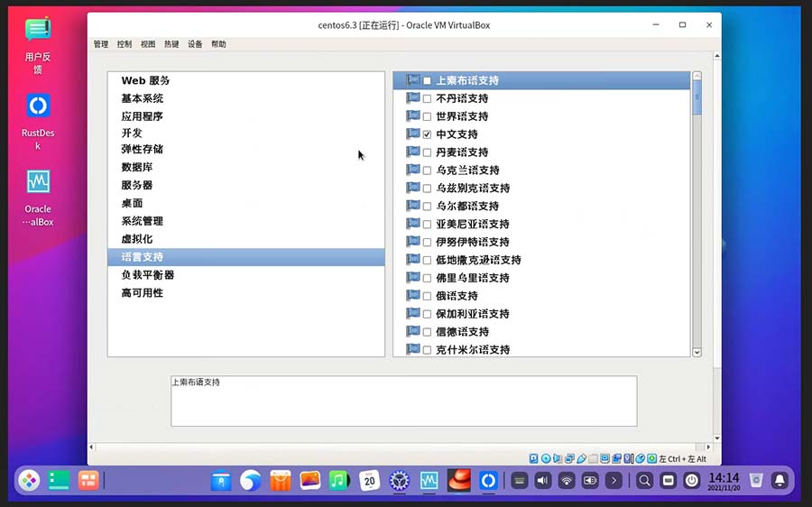Click the display status icon in VM status bar

[604, 458]
